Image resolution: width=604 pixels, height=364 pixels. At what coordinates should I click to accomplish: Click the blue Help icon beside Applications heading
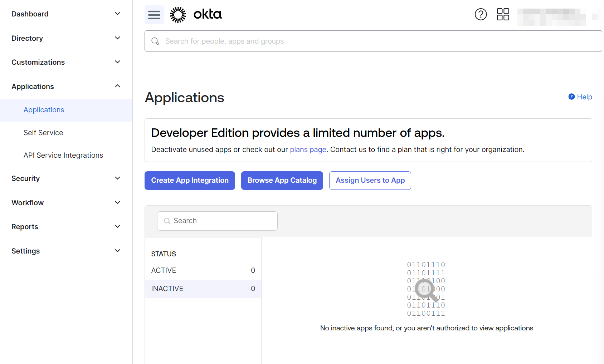(571, 97)
